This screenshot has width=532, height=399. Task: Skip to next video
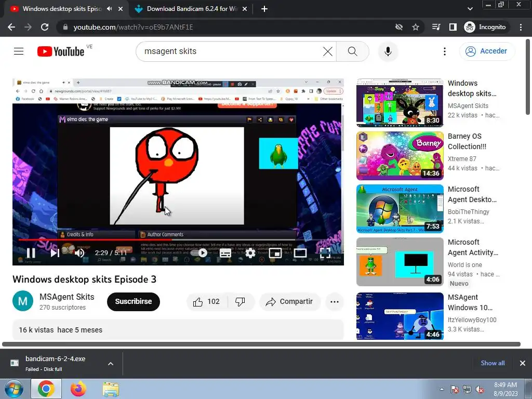pos(55,253)
